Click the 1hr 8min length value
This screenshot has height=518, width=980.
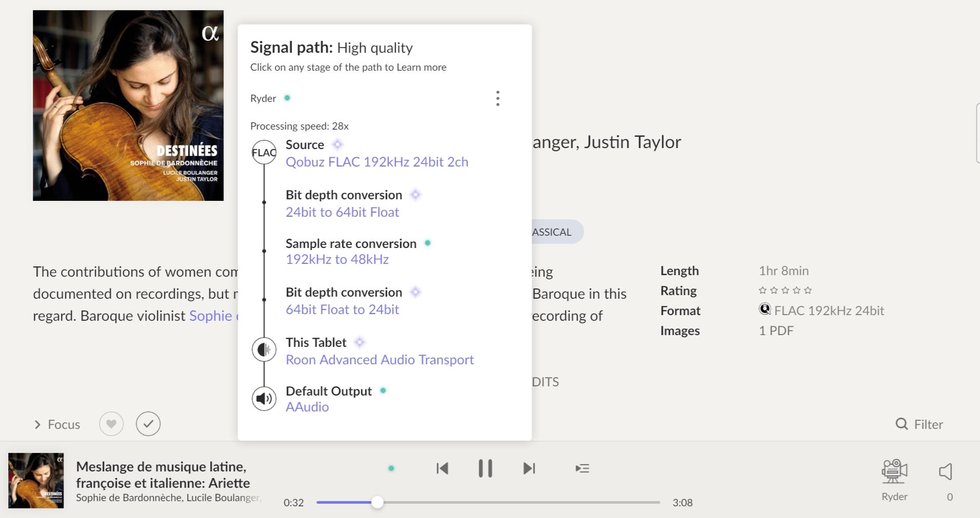784,271
